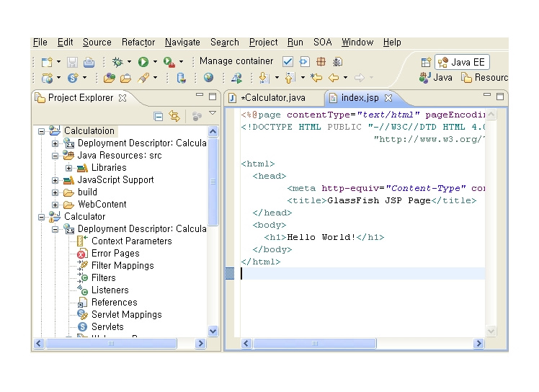Open the Run button dropdown arrow
The image size is (539, 392).
[154, 62]
